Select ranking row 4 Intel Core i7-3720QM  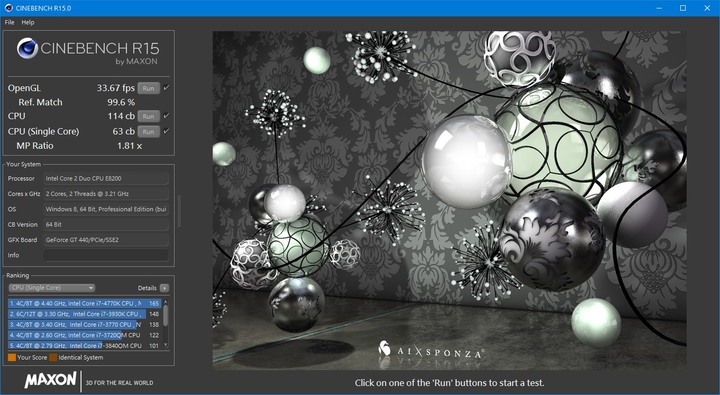coord(84,335)
